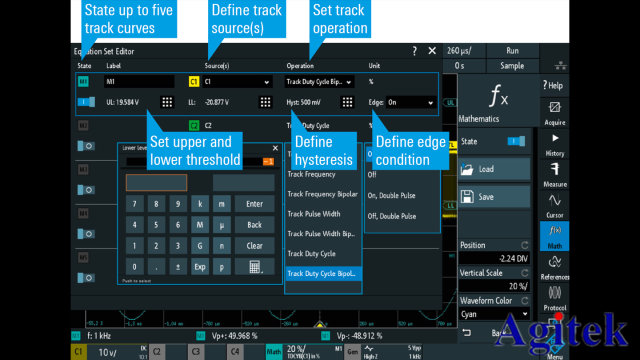This screenshot has height=360, width=640.
Task: Toggle the Mathematics State switch
Action: tap(516, 141)
